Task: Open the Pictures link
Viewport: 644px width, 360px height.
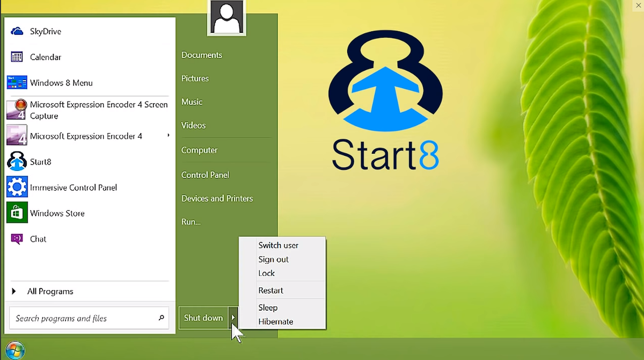Action: pos(195,78)
